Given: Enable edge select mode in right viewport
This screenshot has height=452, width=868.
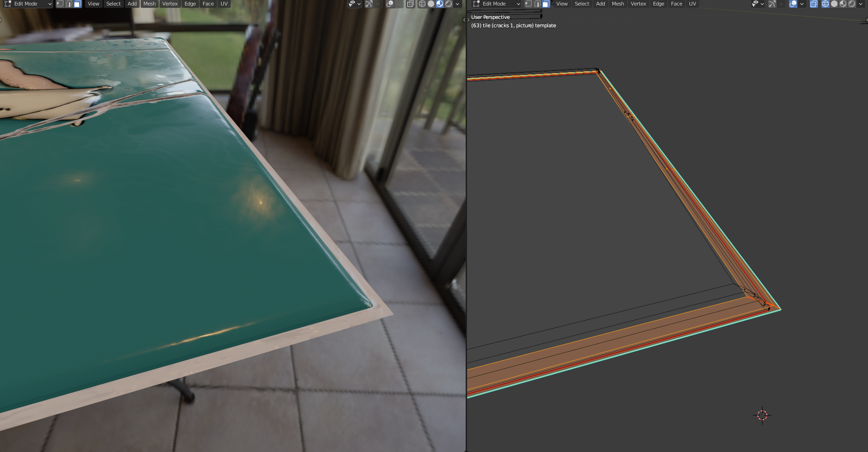Looking at the screenshot, I should pos(537,4).
